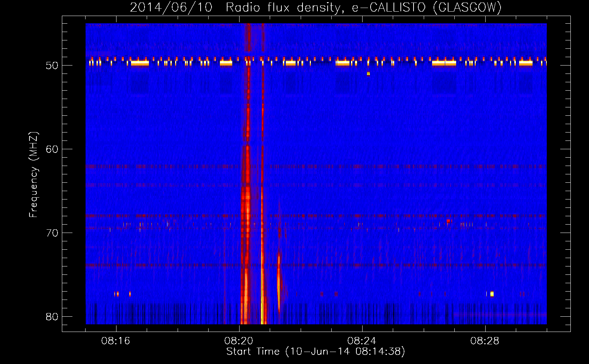The width and height of the screenshot is (589, 364).
Task: Click the 'Start Time (10-Jun-14 08:14:38)' label
Action: click(316, 352)
